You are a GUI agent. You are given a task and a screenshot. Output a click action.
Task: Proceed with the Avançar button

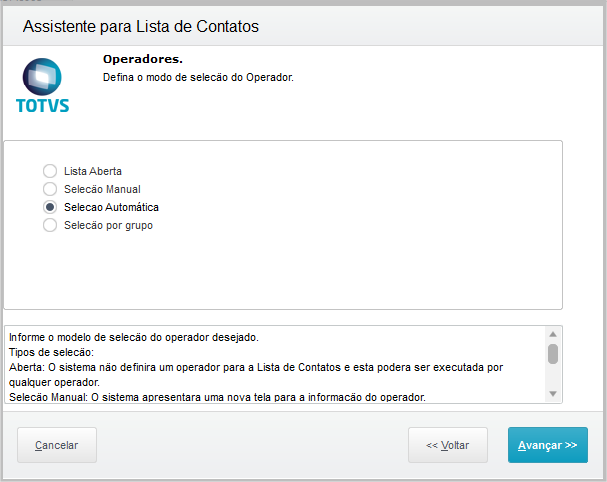(x=547, y=445)
